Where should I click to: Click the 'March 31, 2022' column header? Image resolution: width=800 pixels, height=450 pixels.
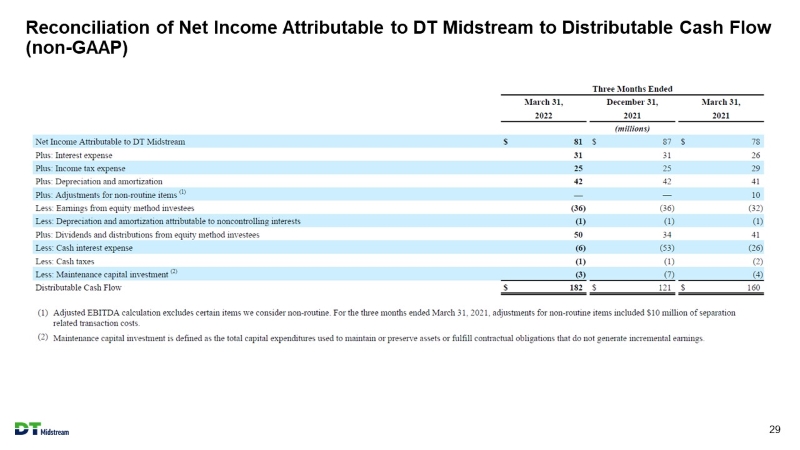[543, 109]
